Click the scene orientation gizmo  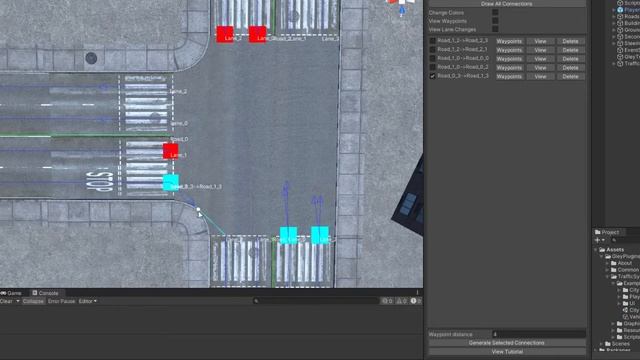(401, 7)
